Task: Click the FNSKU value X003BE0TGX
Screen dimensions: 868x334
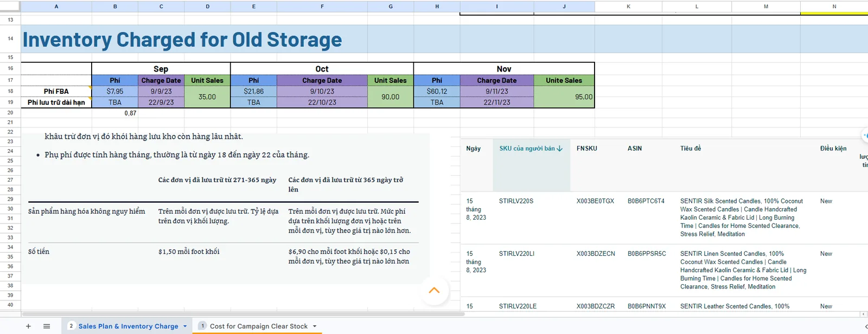Action: (595, 201)
